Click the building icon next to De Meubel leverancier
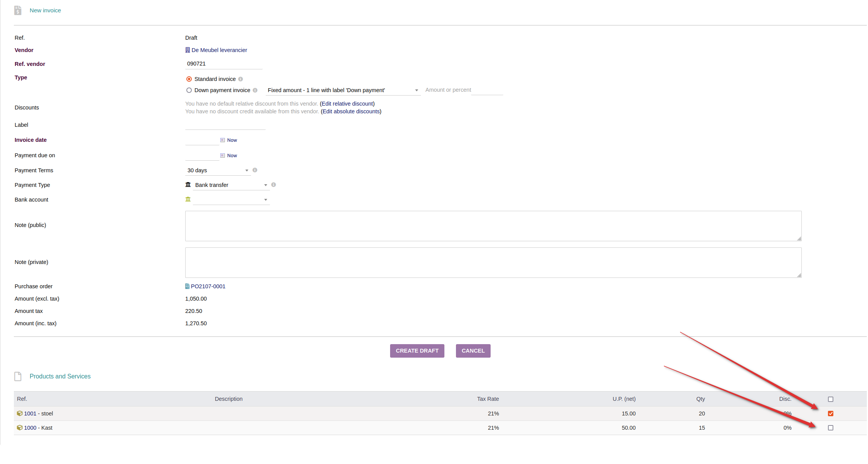The height and width of the screenshot is (464, 868). point(188,50)
